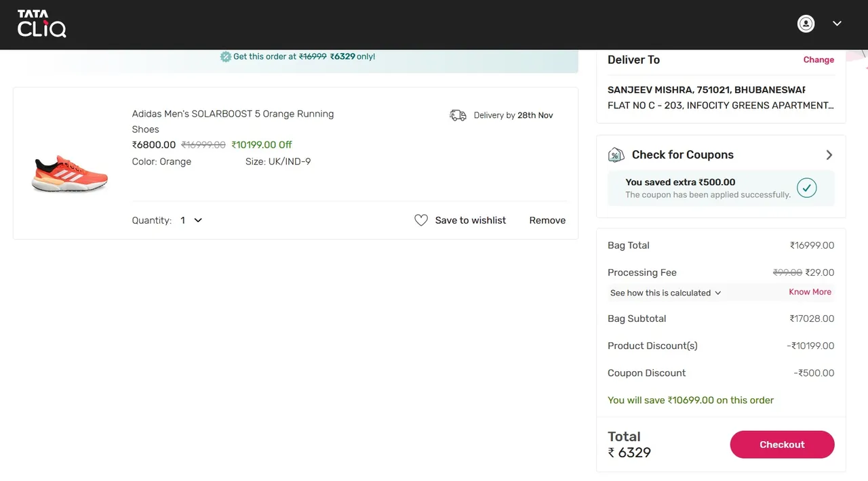
Task: Expand Check for Coupons arrow
Action: 829,155
